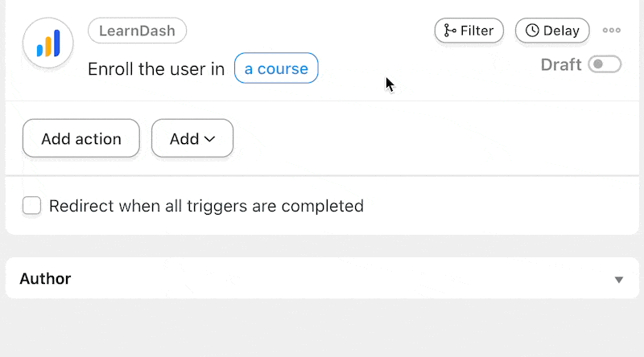Click the gray knob of Draft switch

point(598,64)
